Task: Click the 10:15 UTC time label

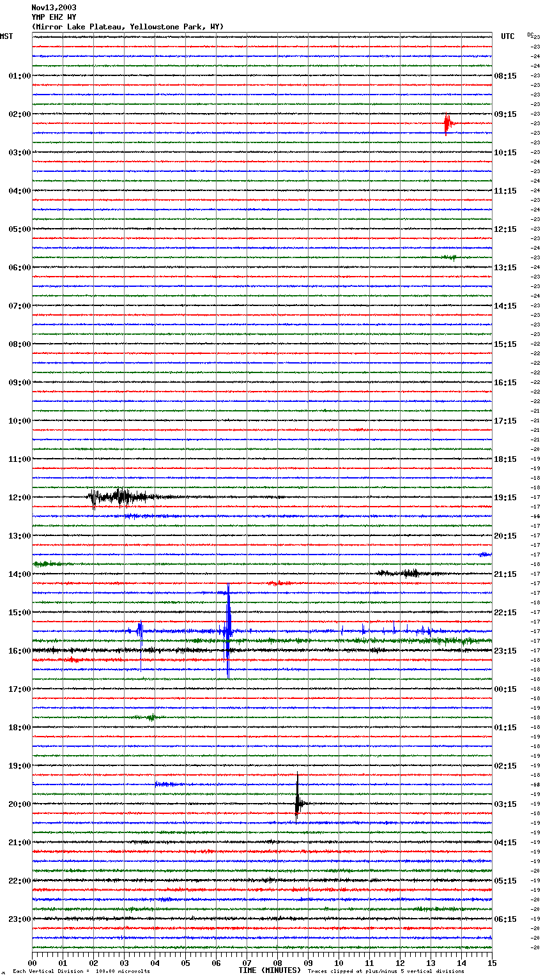Action: coord(505,153)
